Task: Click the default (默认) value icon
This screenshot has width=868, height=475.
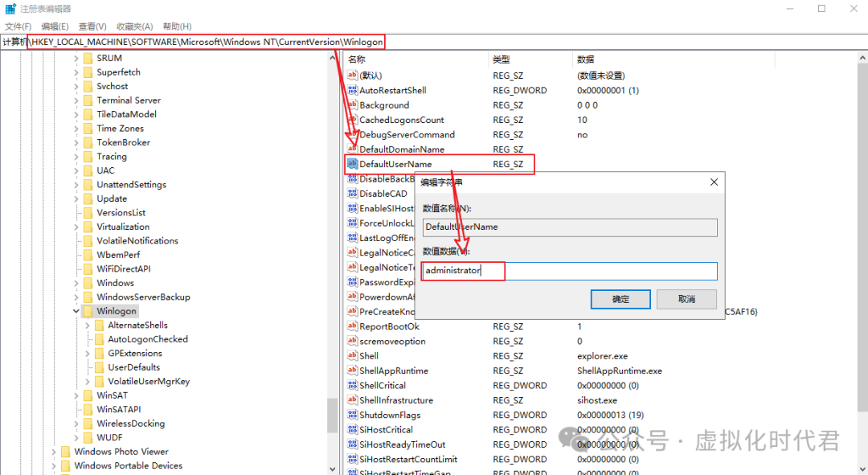Action: pyautogui.click(x=352, y=76)
